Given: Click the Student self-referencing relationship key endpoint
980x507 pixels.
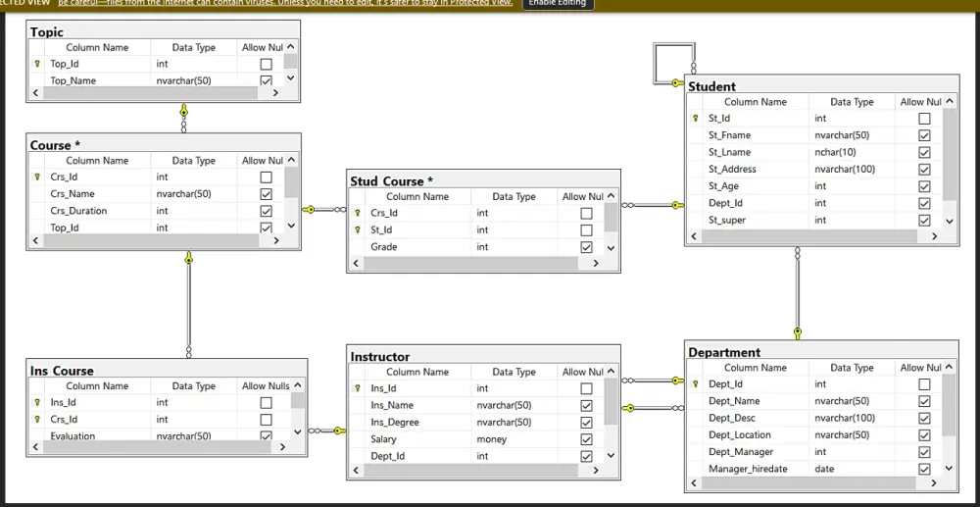Looking at the screenshot, I should (677, 83).
